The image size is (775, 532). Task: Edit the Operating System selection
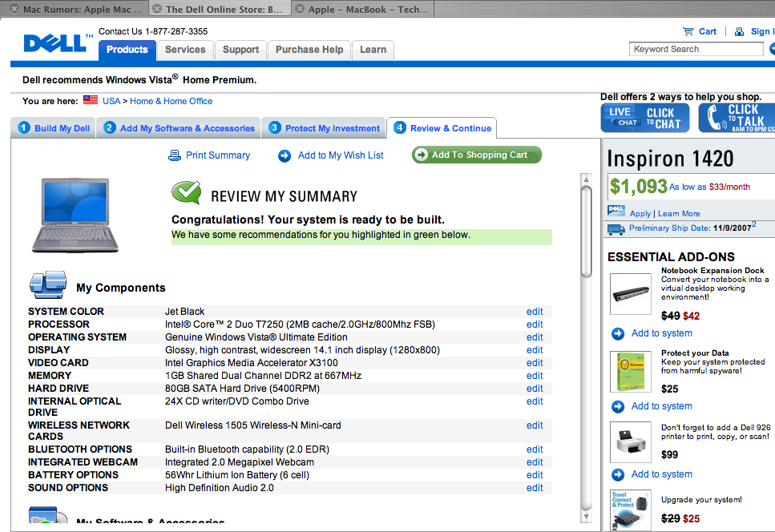pyautogui.click(x=535, y=337)
